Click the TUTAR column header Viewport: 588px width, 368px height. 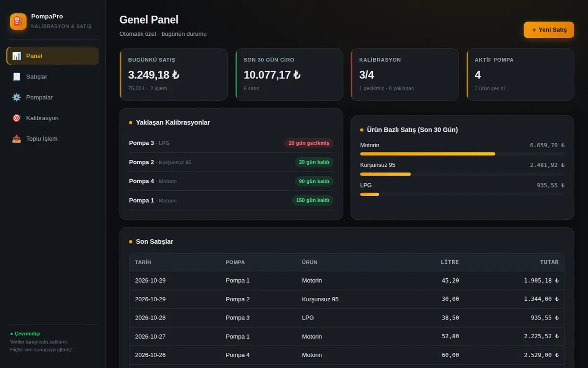pyautogui.click(x=549, y=263)
